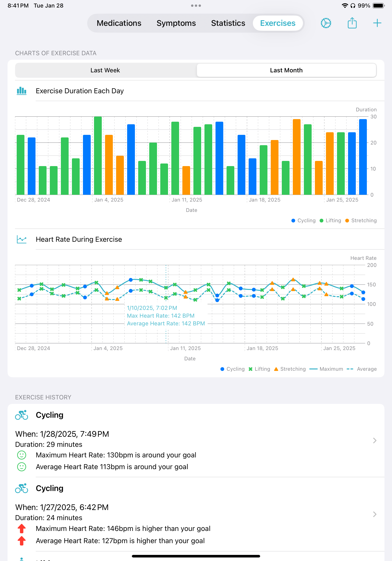Keep Last Month selected in the range switcher
The height and width of the screenshot is (561, 392).
point(286,70)
